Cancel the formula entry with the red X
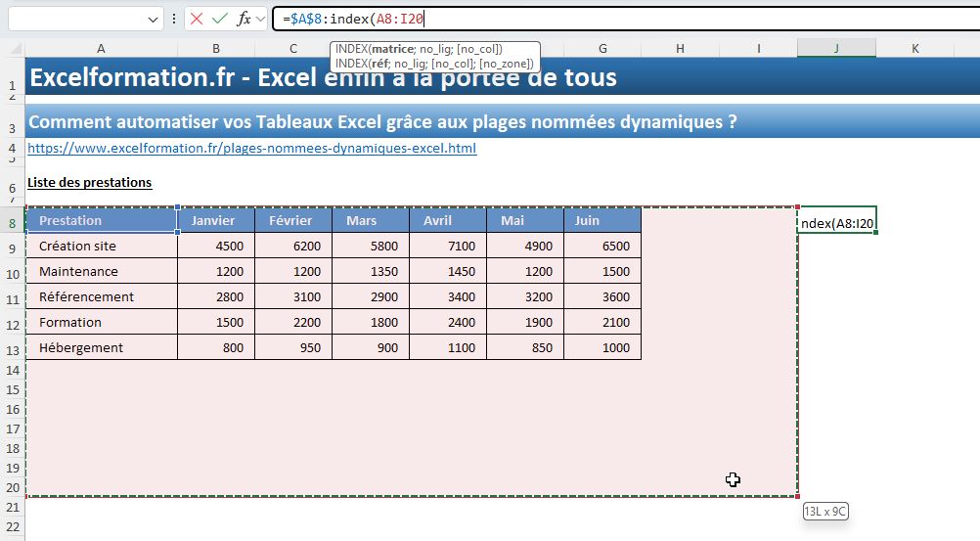The width and height of the screenshot is (980, 541). pos(197,19)
